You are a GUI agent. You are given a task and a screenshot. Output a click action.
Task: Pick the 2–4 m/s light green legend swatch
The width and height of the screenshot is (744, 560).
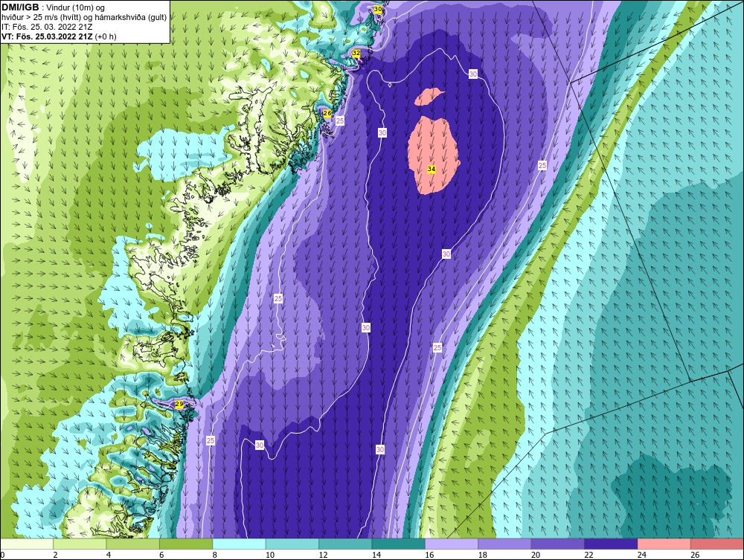[x=80, y=544]
